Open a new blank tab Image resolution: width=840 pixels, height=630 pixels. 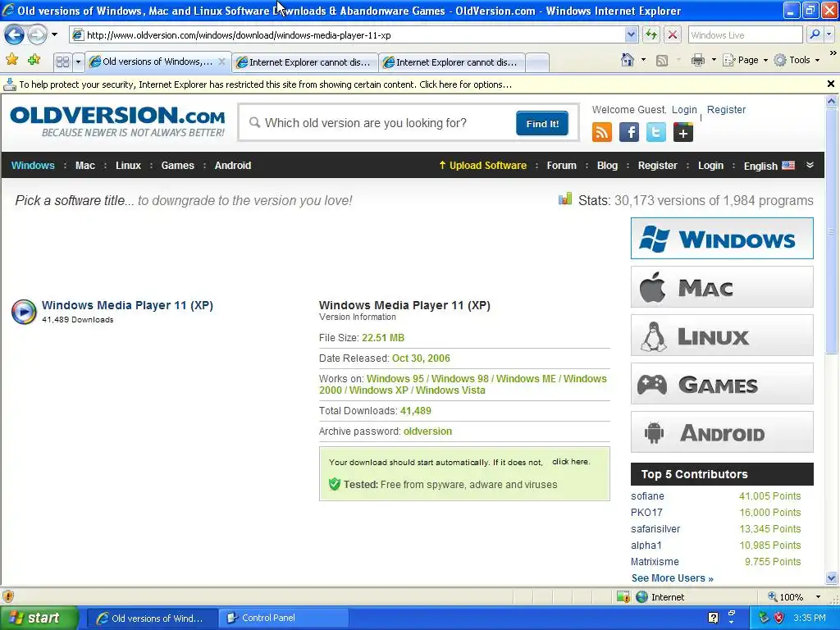click(537, 62)
